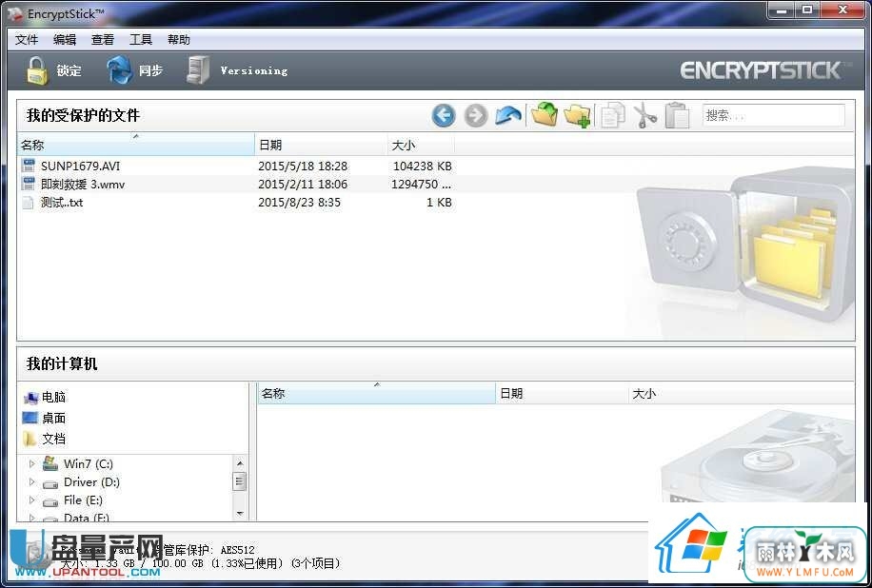
Task: Click the folder with green arrow icon
Action: (x=545, y=114)
